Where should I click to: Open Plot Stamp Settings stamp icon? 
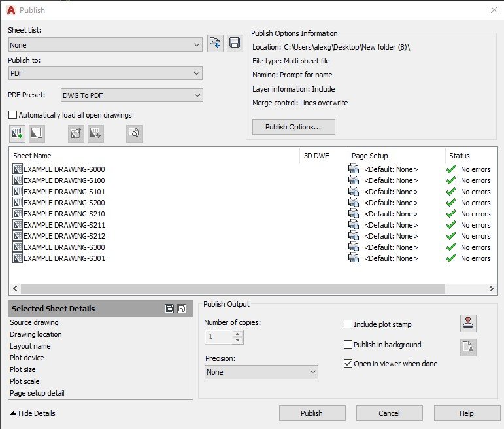point(468,323)
